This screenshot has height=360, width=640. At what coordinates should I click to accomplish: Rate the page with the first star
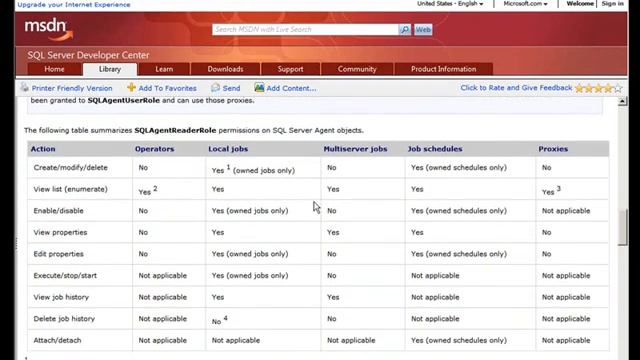pyautogui.click(x=579, y=88)
